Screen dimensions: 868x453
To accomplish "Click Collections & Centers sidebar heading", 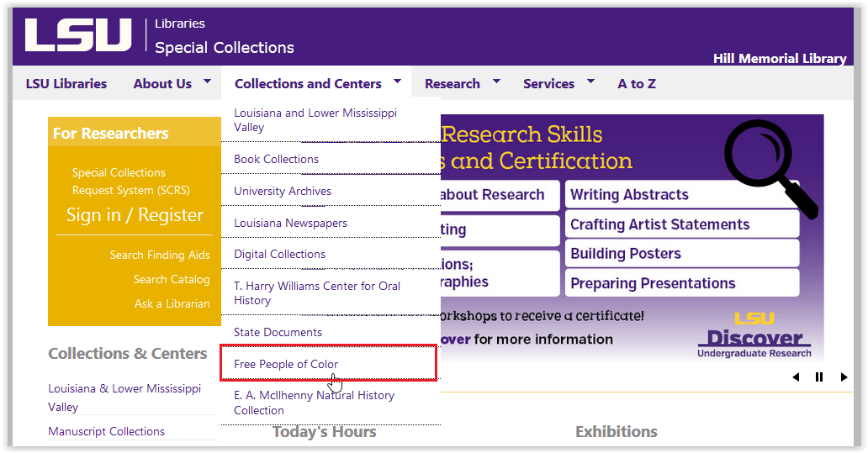I will 127,354.
